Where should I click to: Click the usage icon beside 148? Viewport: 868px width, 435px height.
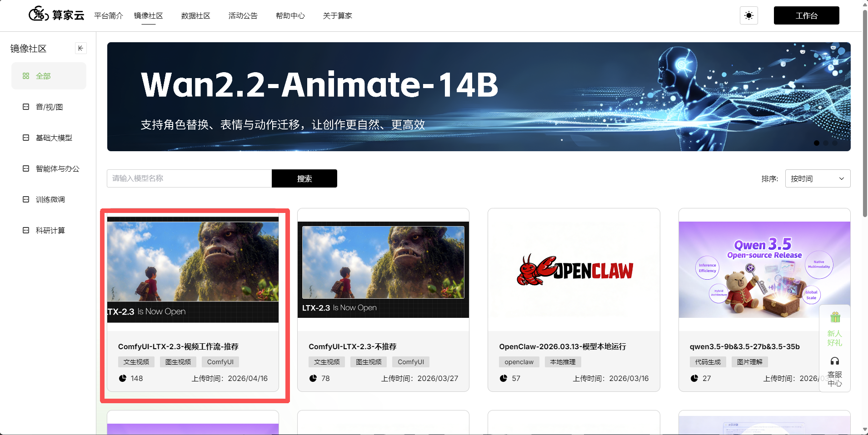[x=123, y=378]
